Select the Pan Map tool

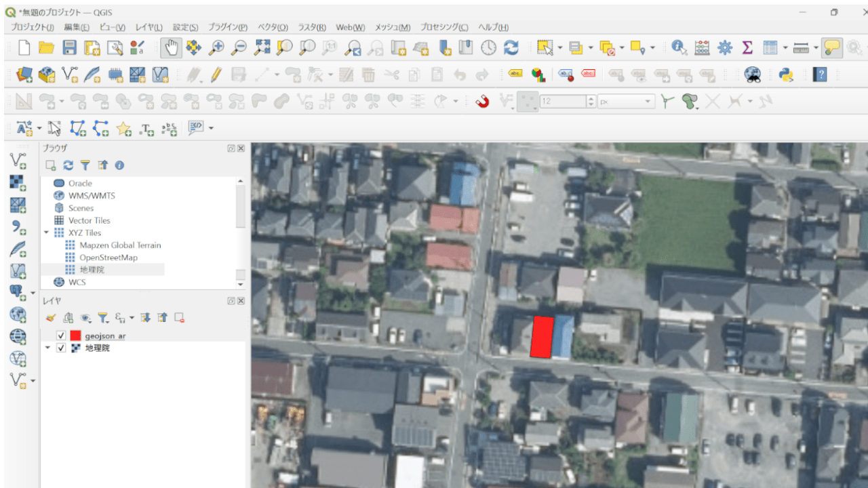(171, 47)
